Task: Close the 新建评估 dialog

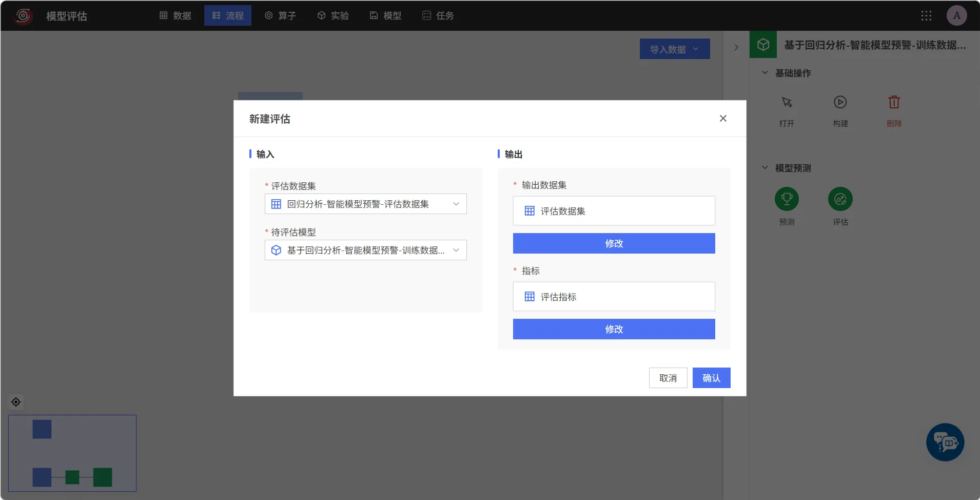Action: pyautogui.click(x=723, y=119)
